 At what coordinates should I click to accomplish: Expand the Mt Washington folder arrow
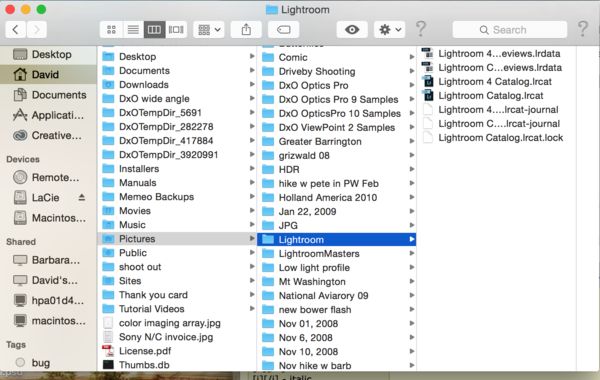[412, 281]
